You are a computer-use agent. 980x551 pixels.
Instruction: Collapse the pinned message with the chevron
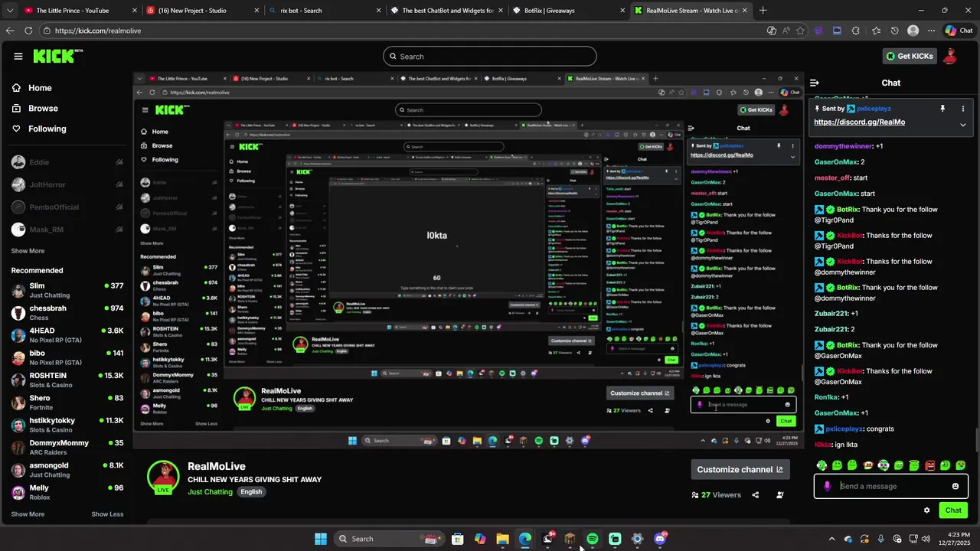963,124
